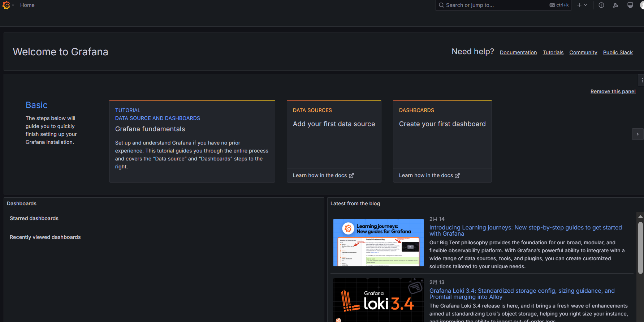Toggle the kiosk monitor icon
This screenshot has height=322, width=644.
click(x=630, y=5)
